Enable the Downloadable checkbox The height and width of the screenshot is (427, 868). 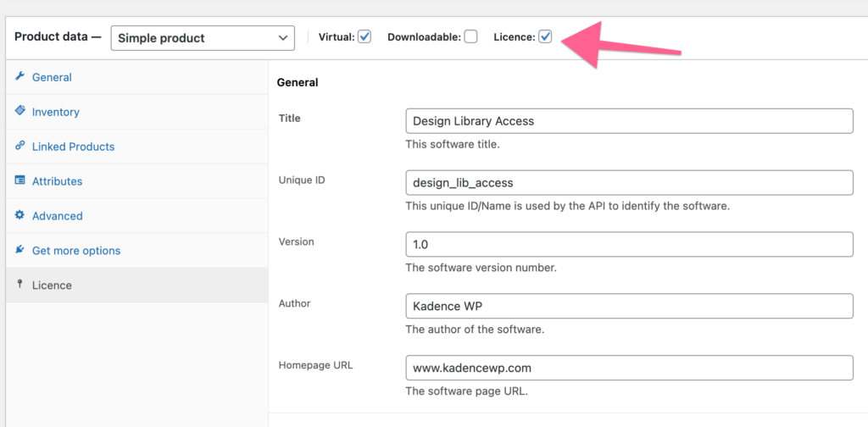[470, 37]
